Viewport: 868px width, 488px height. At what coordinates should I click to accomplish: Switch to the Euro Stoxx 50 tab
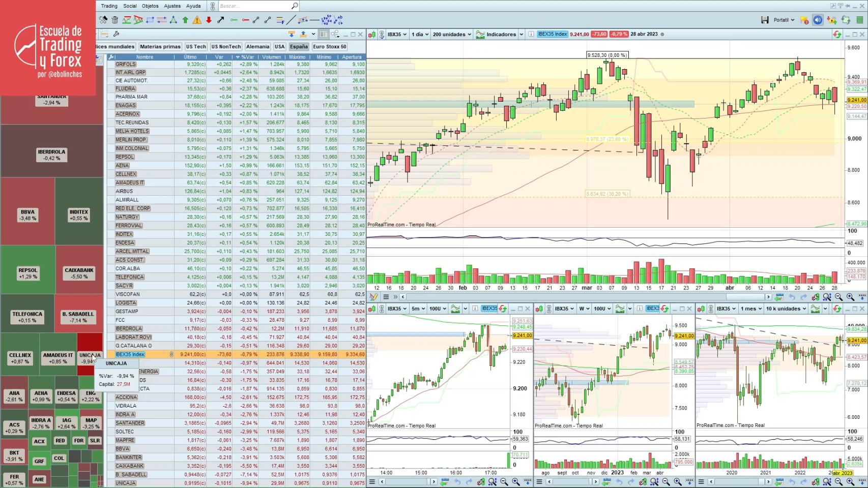pyautogui.click(x=330, y=46)
